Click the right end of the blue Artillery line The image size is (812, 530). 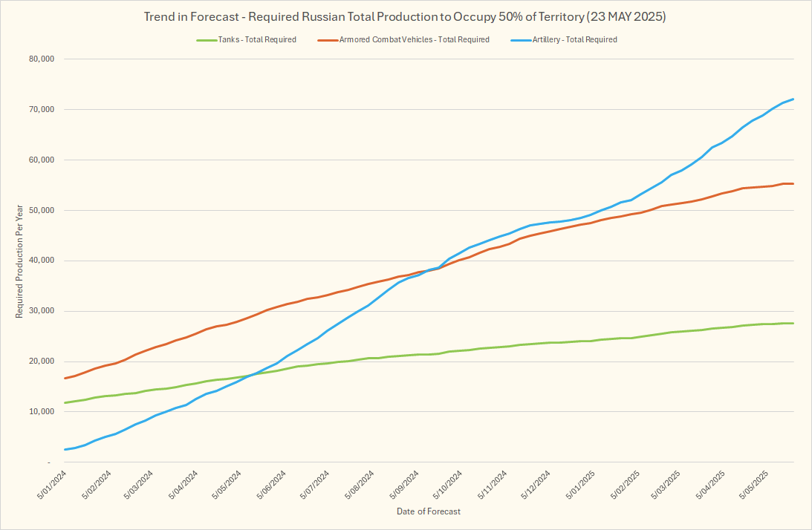click(x=793, y=99)
